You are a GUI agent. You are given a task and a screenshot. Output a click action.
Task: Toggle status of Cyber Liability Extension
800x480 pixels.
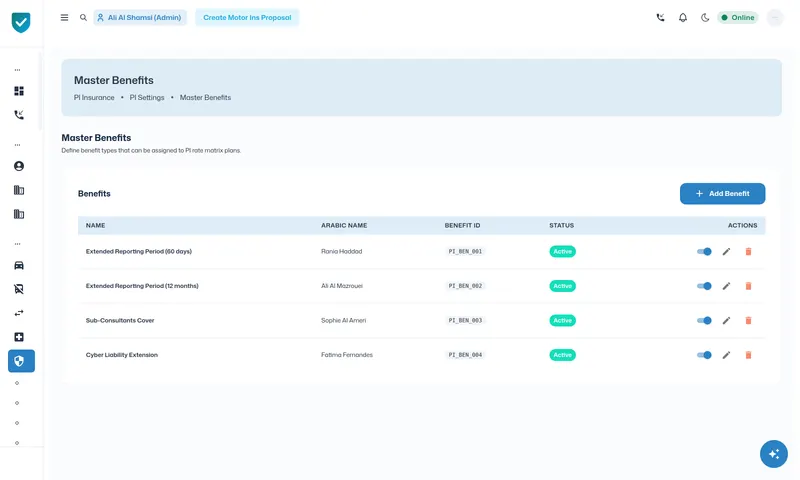click(704, 355)
